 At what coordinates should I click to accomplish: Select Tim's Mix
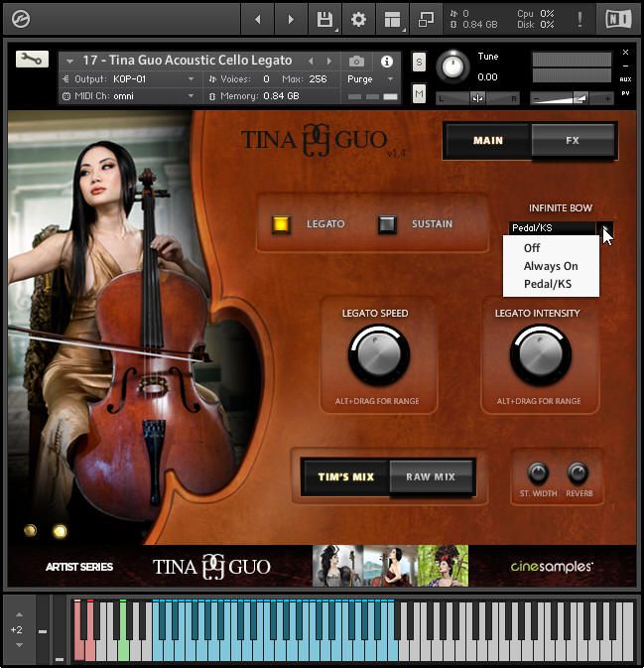(345, 476)
